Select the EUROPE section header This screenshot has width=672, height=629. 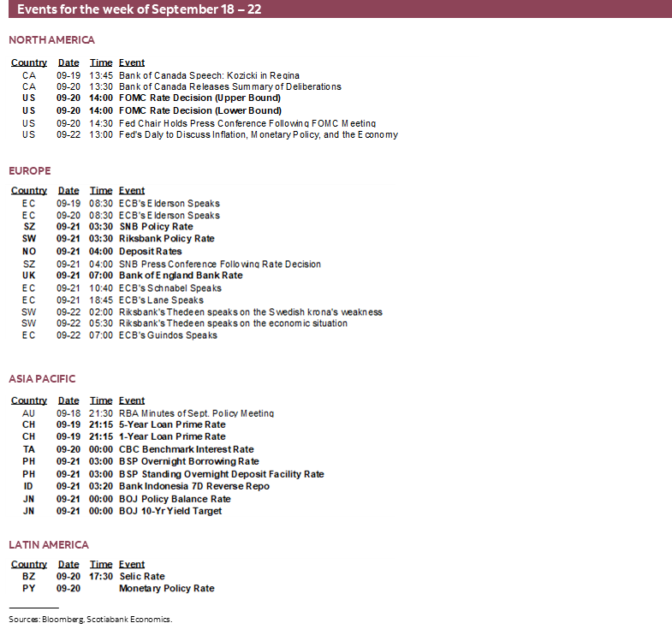point(30,171)
